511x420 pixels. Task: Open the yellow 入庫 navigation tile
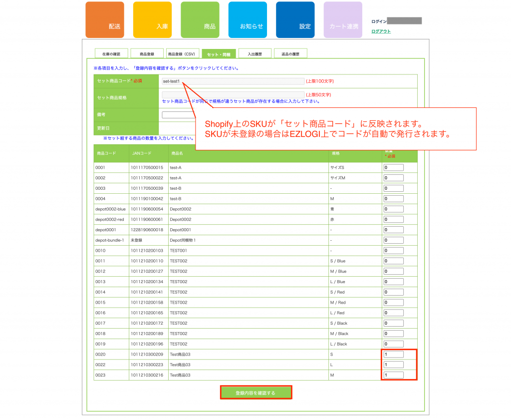[x=152, y=20]
